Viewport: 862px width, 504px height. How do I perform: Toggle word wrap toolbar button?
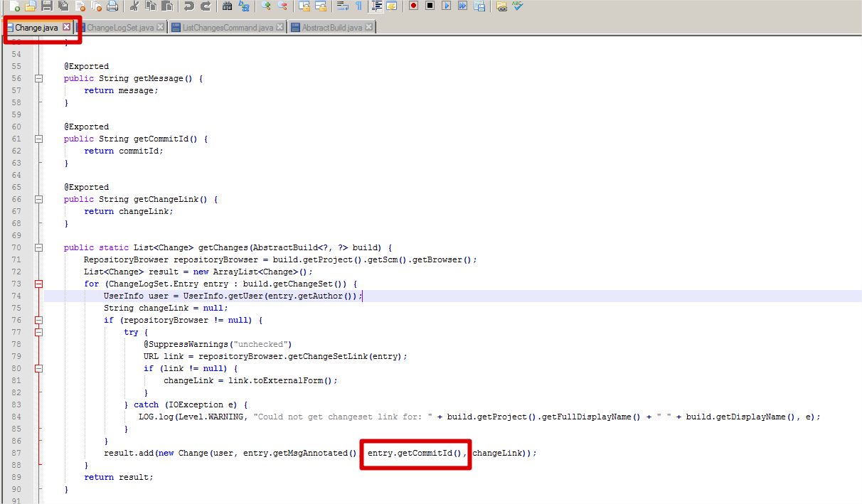point(342,6)
